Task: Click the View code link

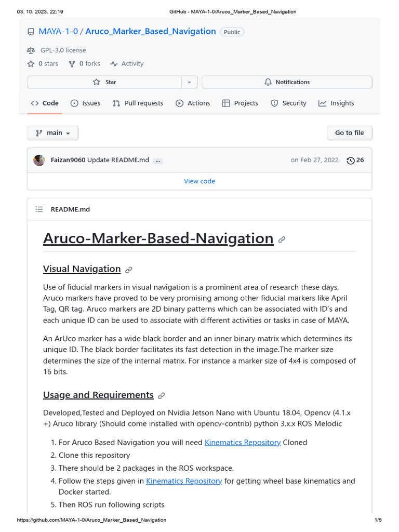Action: pos(199,181)
